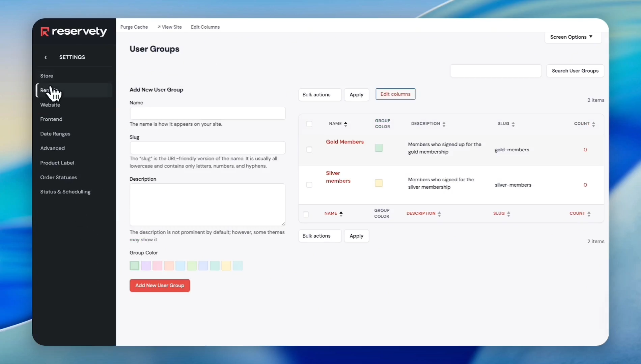The height and width of the screenshot is (364, 641).
Task: Open Date Ranges in settings sidebar
Action: click(55, 134)
